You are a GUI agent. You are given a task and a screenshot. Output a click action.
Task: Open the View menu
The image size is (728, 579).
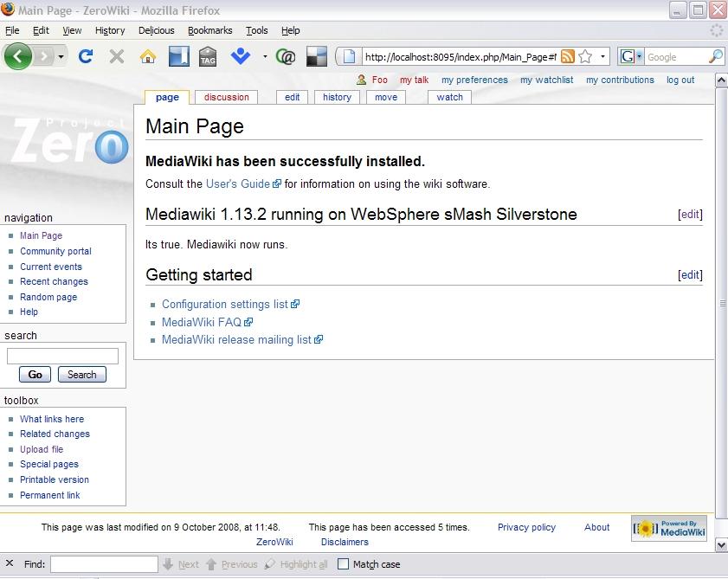tap(72, 30)
